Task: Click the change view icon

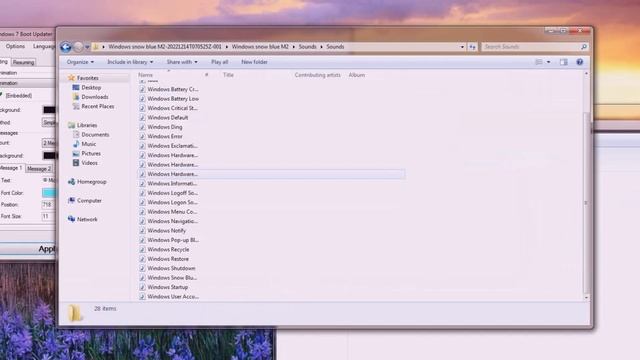Action: coord(539,62)
